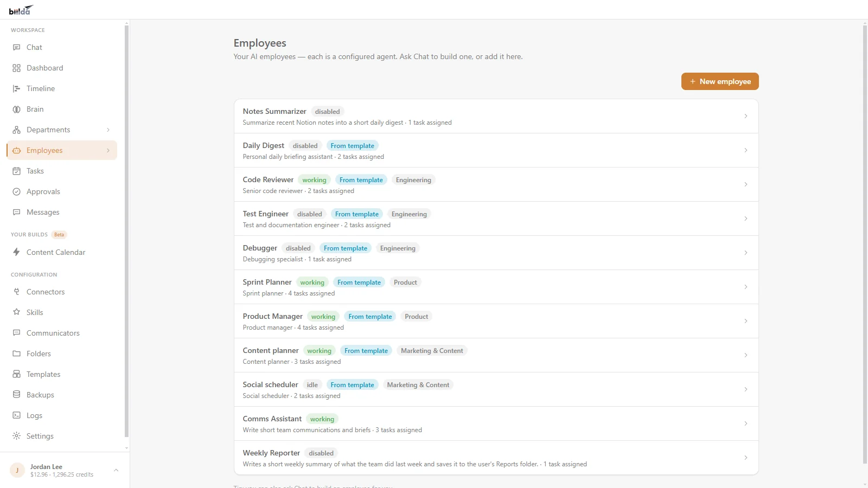Navigate to Approvals menu item
This screenshot has width=868, height=488.
pyautogui.click(x=62, y=191)
